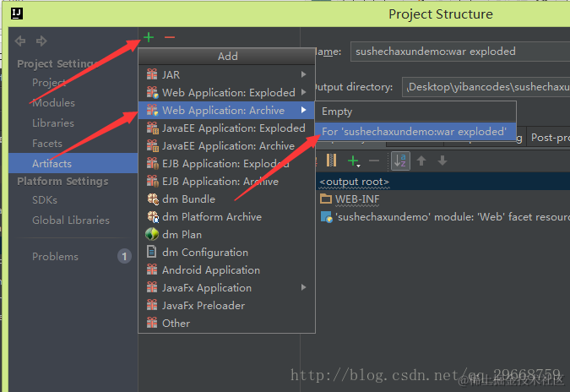Click the create archive icon in output toolbar

click(331, 161)
